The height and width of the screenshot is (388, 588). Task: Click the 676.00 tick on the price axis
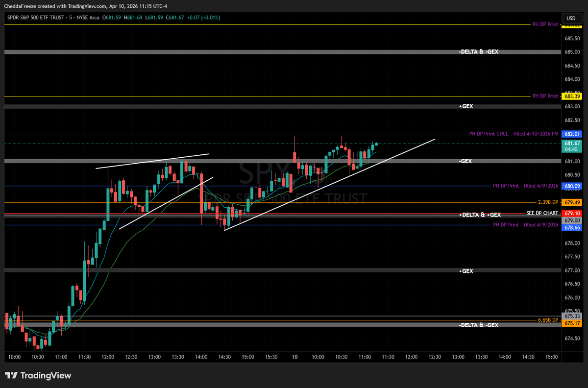(x=572, y=298)
